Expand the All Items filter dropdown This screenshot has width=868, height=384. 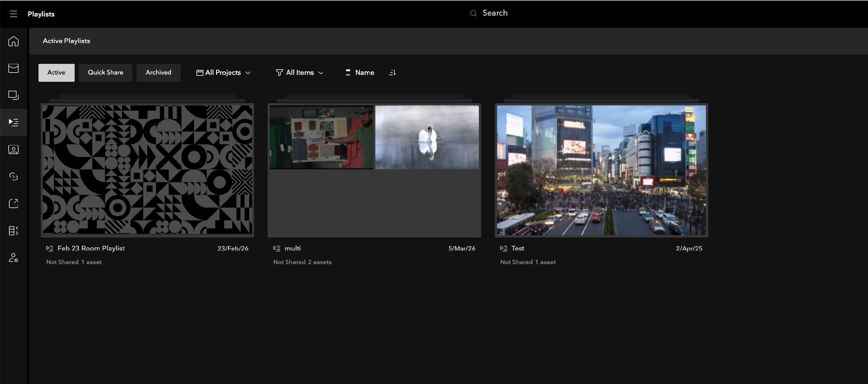coord(299,73)
